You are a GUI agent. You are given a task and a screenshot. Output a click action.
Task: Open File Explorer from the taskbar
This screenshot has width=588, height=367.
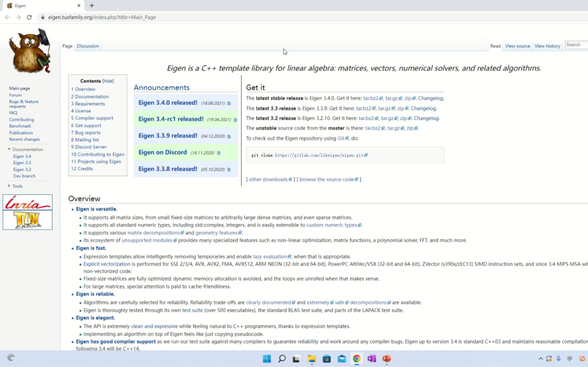point(312,359)
